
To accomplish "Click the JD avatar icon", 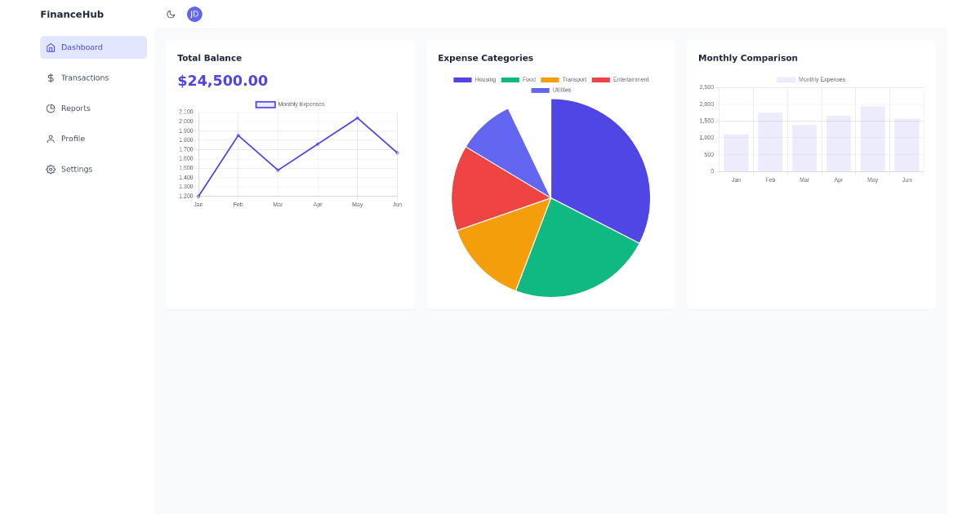I will (x=194, y=14).
